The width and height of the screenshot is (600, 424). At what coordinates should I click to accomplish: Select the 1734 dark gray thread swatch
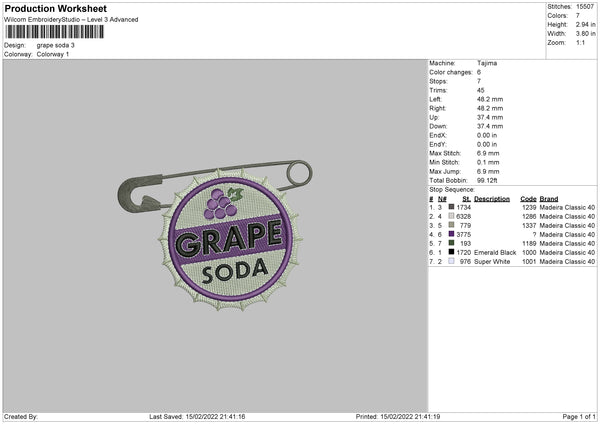click(x=452, y=207)
